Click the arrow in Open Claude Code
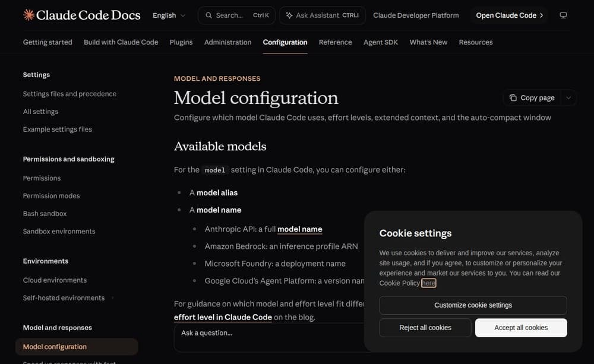This screenshot has width=594, height=364. coord(541,15)
